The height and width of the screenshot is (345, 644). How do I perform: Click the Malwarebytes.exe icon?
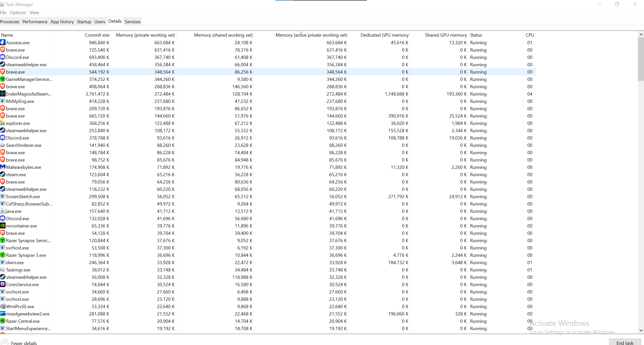point(3,167)
